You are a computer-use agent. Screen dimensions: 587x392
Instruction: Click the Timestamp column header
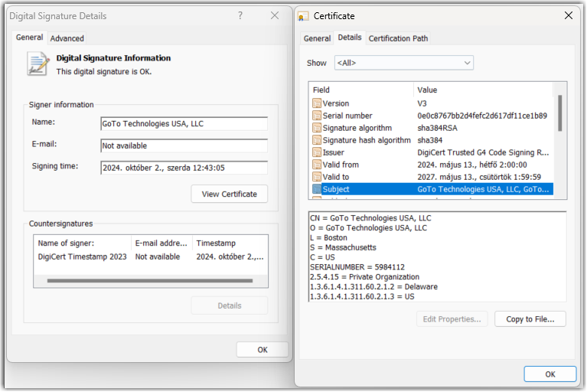click(230, 243)
